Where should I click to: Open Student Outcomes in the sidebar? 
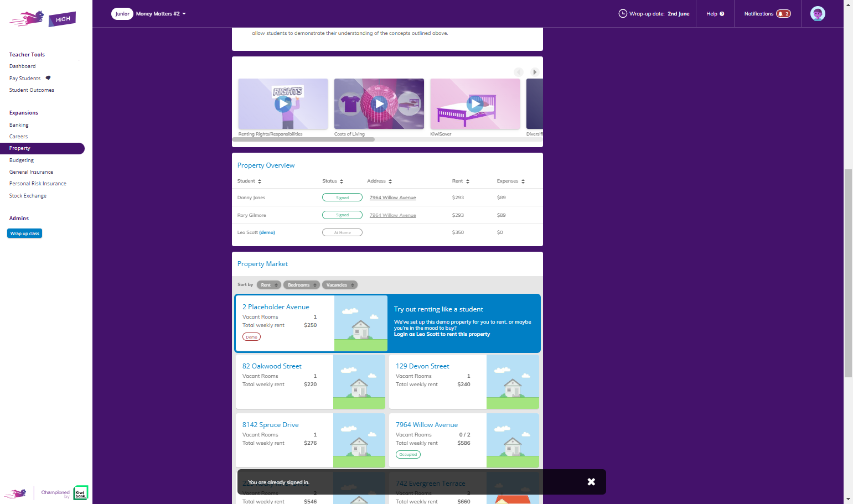tap(32, 90)
